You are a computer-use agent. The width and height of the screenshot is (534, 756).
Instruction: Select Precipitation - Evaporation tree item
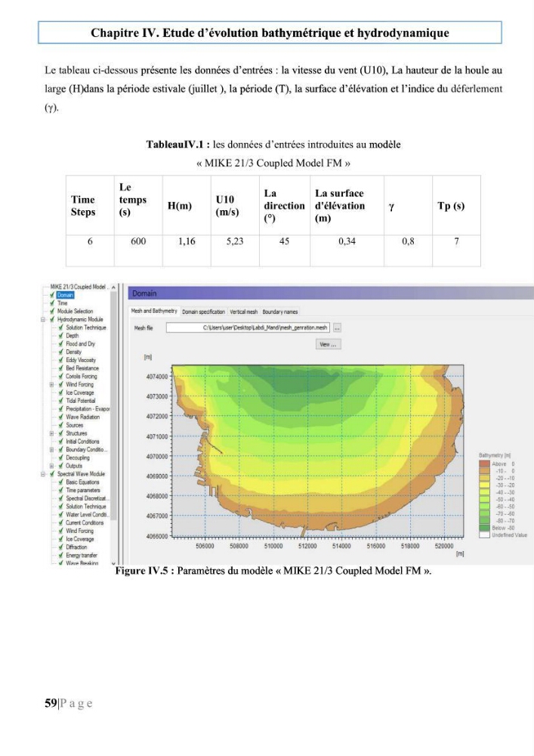[x=88, y=409]
